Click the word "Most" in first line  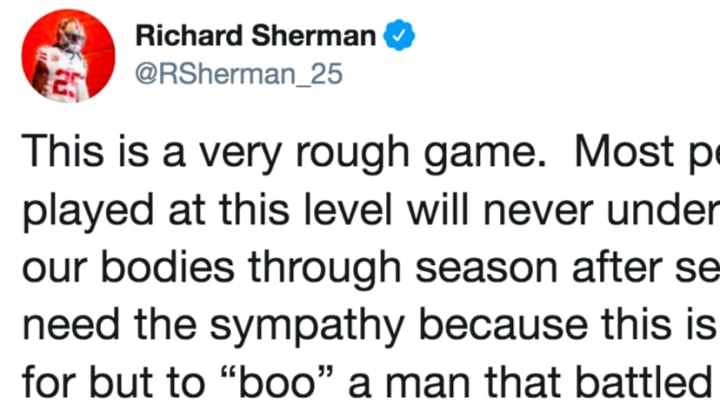click(x=624, y=152)
